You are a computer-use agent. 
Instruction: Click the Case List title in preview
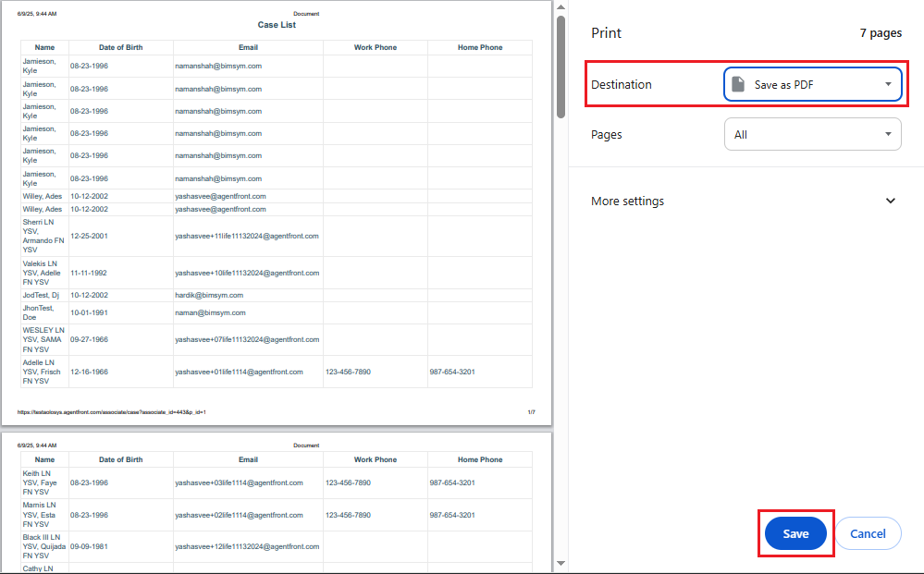(x=277, y=25)
